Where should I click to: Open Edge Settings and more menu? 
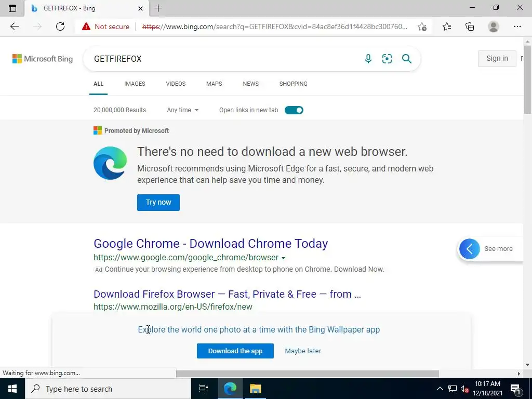click(517, 26)
